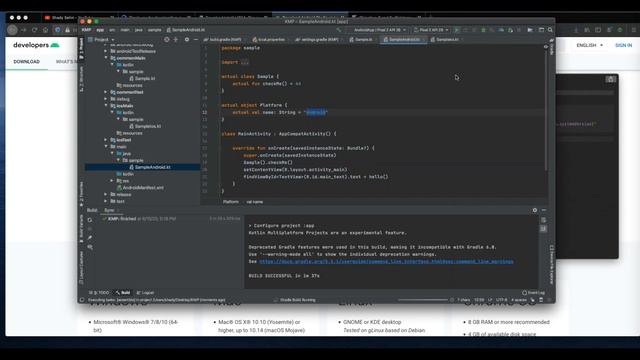Click the 'src' breadcrumb in navigation bar
640x360 pixels.
coord(112,30)
